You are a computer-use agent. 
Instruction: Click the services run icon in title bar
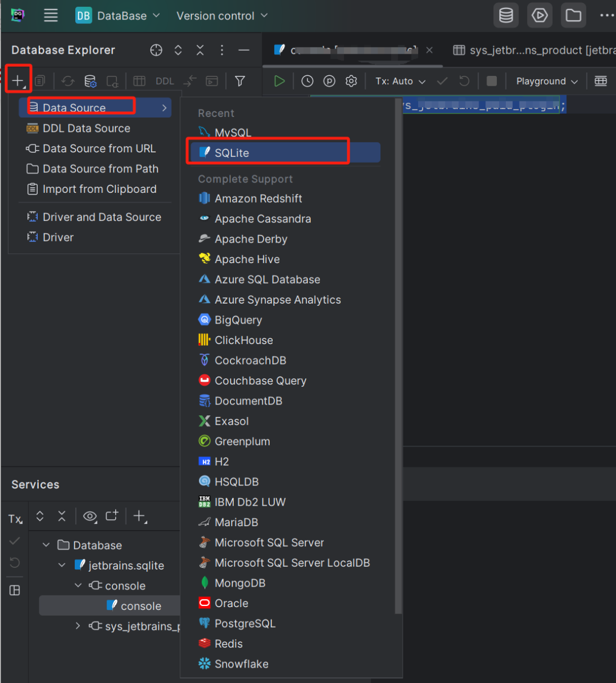540,15
